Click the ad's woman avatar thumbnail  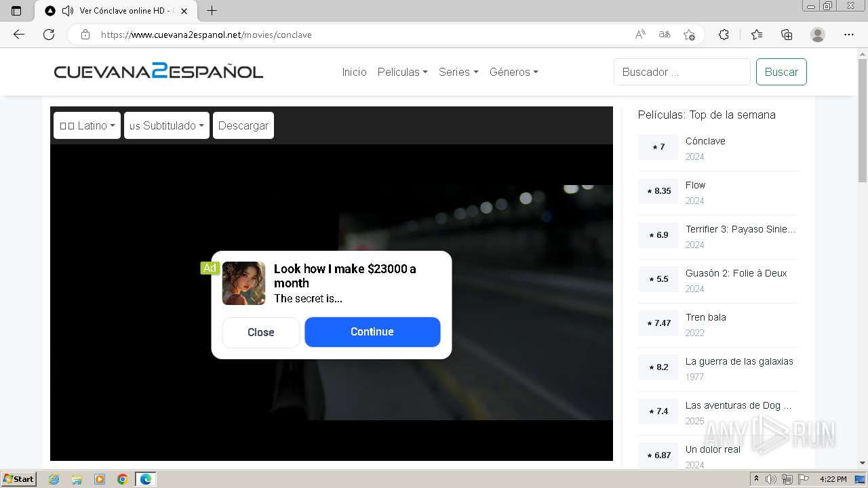coord(244,283)
